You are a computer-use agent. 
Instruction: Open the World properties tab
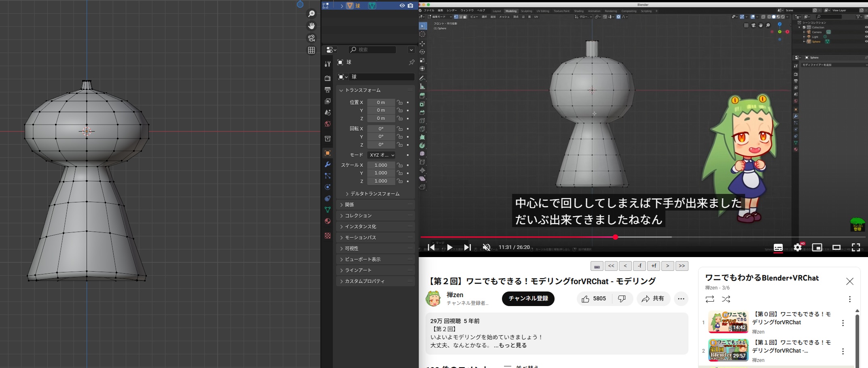click(328, 124)
